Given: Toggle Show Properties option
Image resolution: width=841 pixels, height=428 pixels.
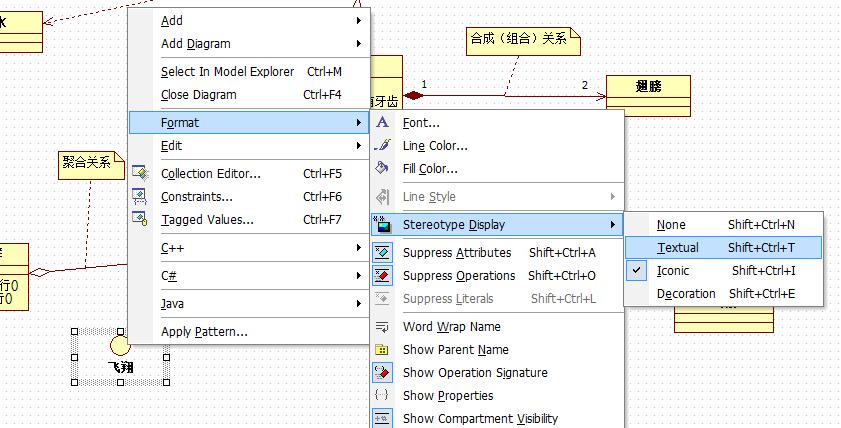Looking at the screenshot, I should (x=497, y=395).
